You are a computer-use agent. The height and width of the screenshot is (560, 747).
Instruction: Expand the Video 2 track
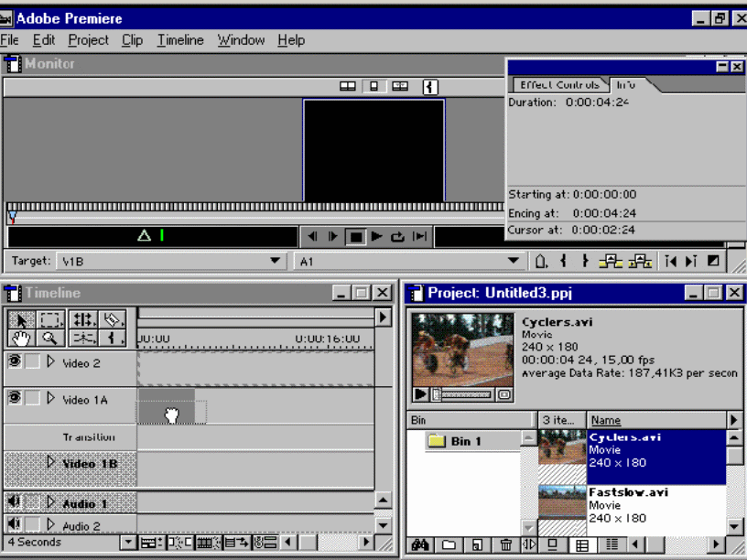[50, 362]
